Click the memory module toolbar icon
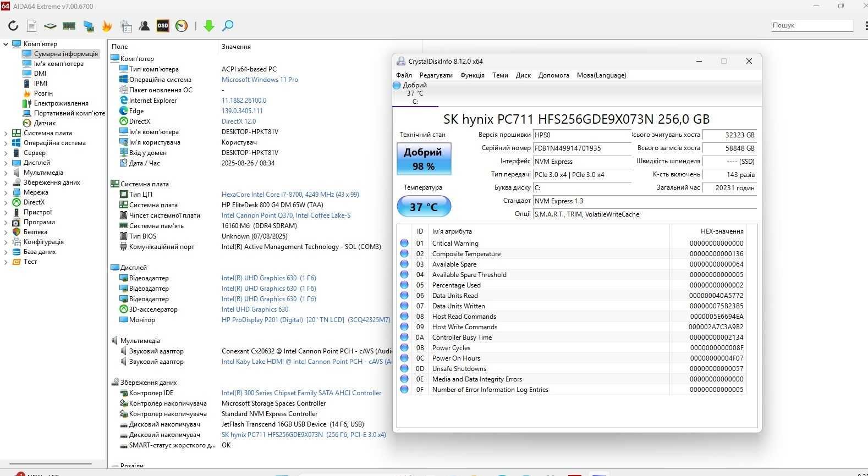This screenshot has height=476, width=868. pyautogui.click(x=69, y=25)
